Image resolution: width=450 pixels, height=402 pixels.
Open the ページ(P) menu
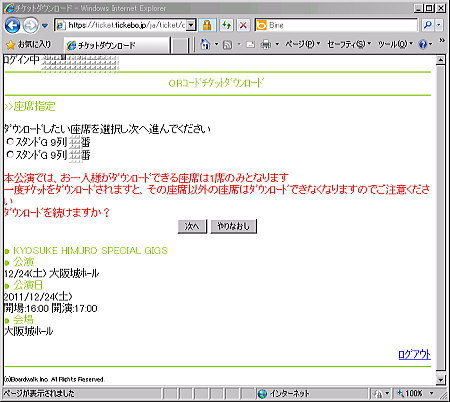(x=302, y=44)
